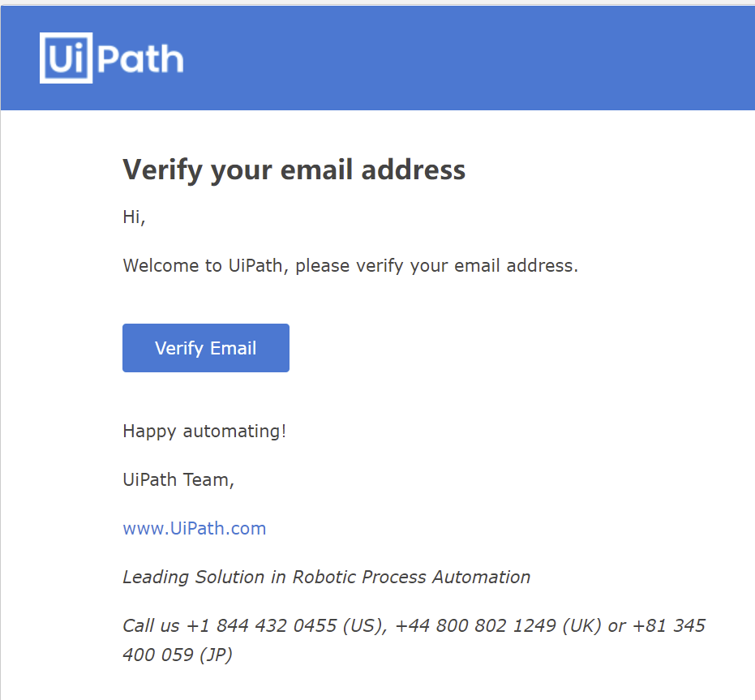Click the welcome message line

[x=350, y=265]
